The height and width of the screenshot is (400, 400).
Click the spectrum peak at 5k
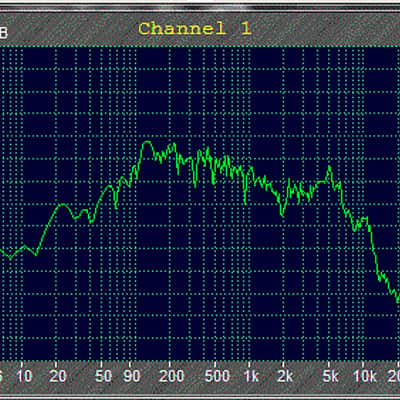330,168
